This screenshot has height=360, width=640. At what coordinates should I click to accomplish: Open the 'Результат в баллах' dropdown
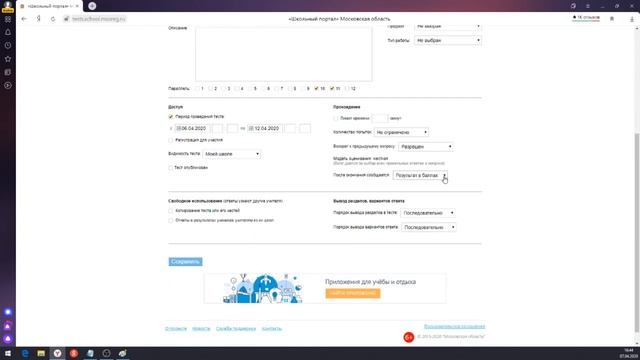pos(420,175)
